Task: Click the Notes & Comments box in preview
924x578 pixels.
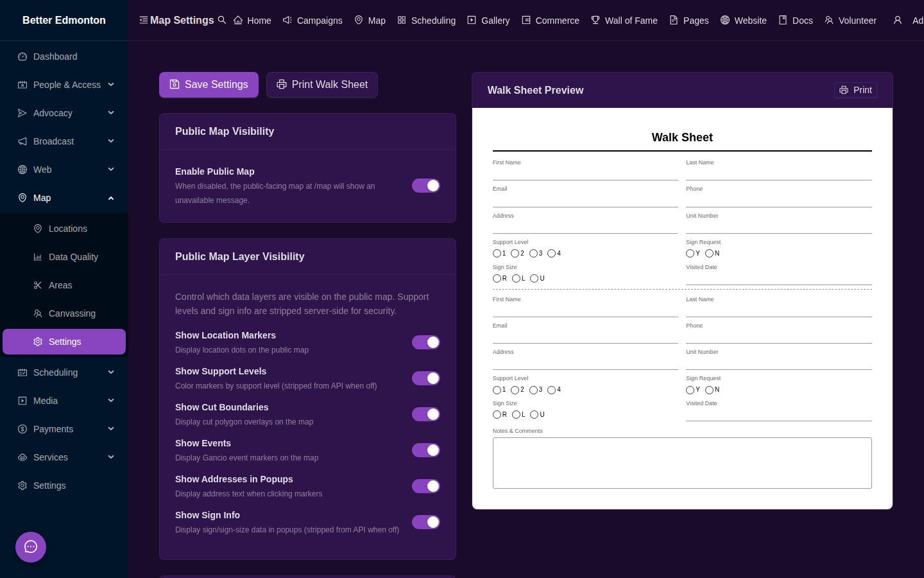Action: point(682,463)
